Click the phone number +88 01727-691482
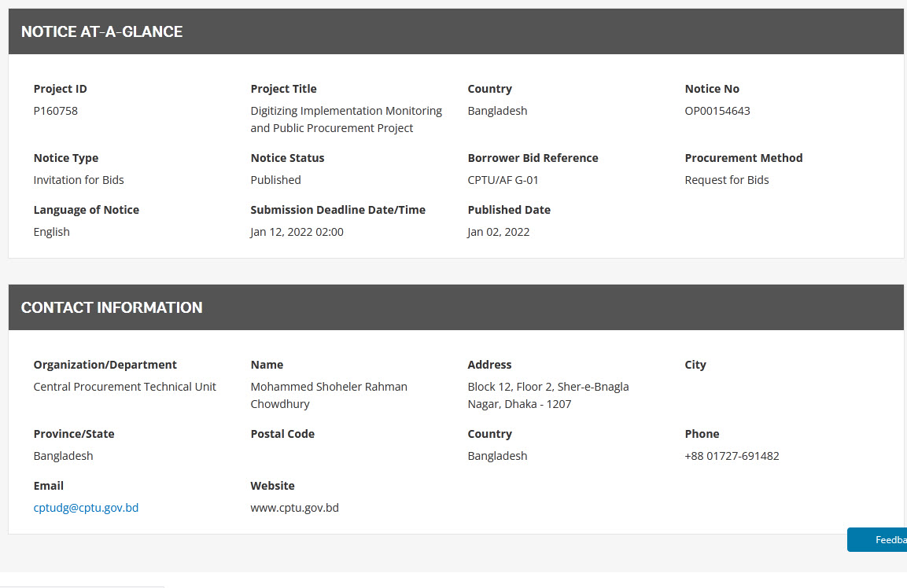 click(732, 456)
